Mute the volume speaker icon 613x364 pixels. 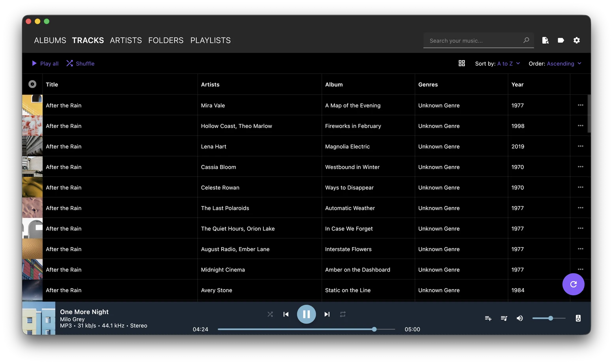520,318
